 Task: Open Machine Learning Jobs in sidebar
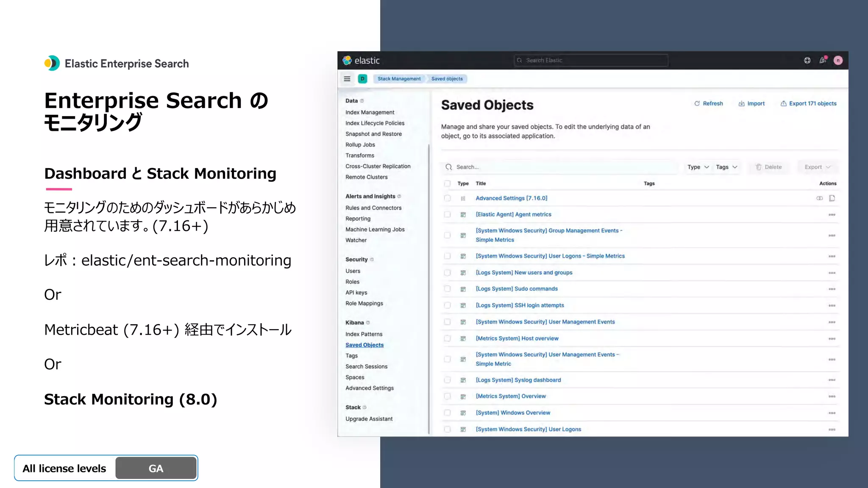pos(375,229)
